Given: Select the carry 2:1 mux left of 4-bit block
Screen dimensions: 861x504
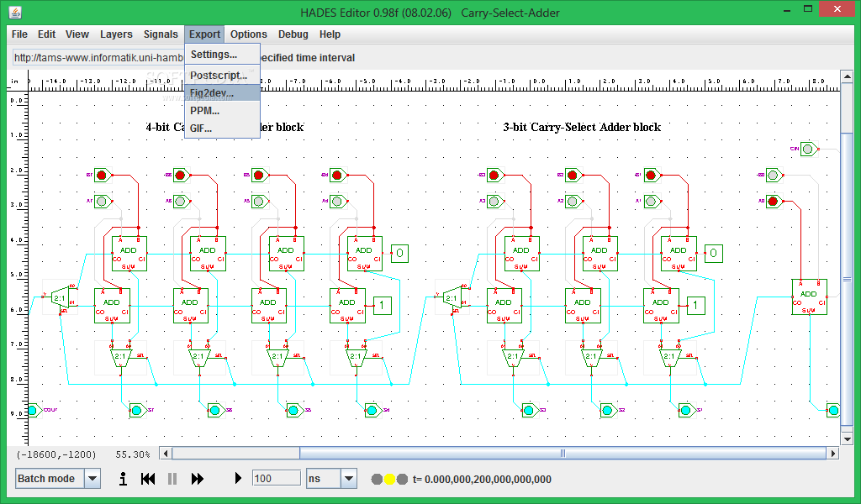Looking at the screenshot, I should coord(61,298).
